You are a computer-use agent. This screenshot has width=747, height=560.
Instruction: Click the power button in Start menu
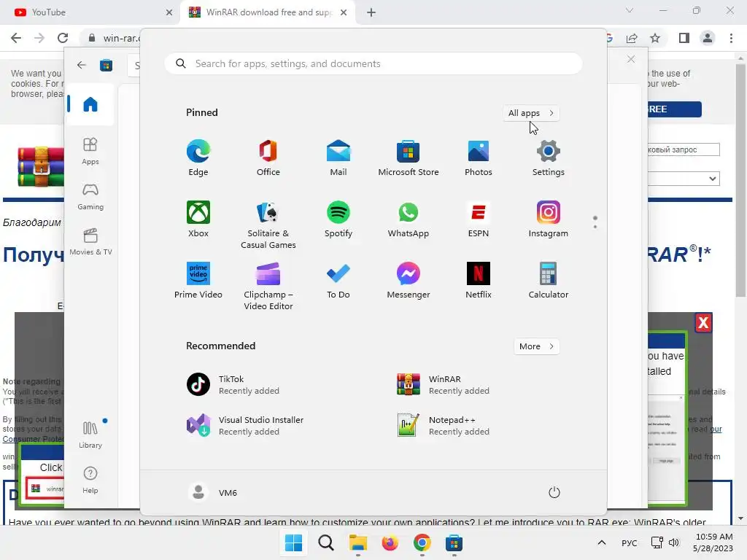[554, 492]
